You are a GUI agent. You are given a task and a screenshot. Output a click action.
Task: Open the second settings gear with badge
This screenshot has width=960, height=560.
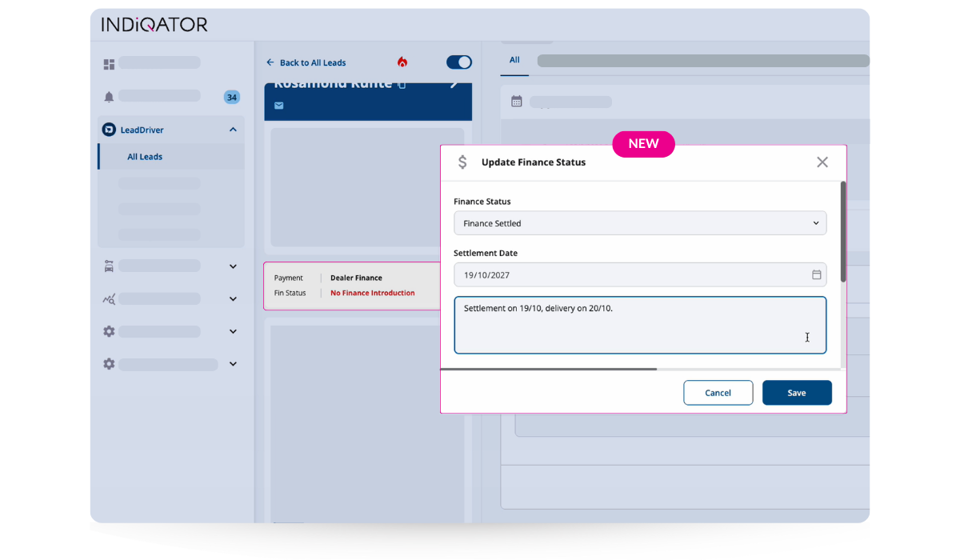pyautogui.click(x=109, y=364)
